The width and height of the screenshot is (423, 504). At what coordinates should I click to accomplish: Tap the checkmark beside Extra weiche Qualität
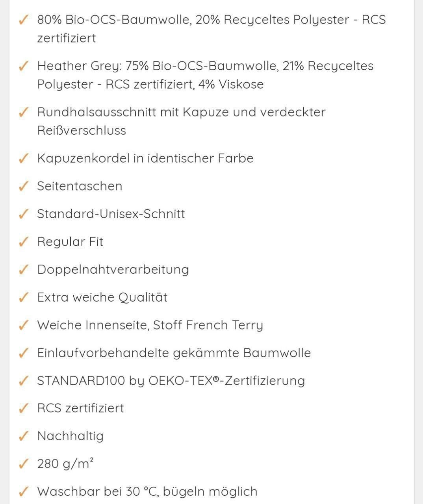point(24,297)
